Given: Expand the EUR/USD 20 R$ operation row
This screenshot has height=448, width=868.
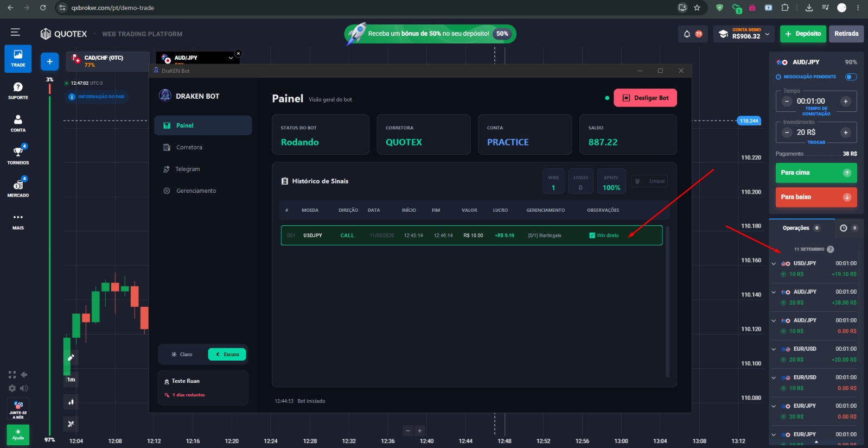Looking at the screenshot, I should [x=774, y=349].
